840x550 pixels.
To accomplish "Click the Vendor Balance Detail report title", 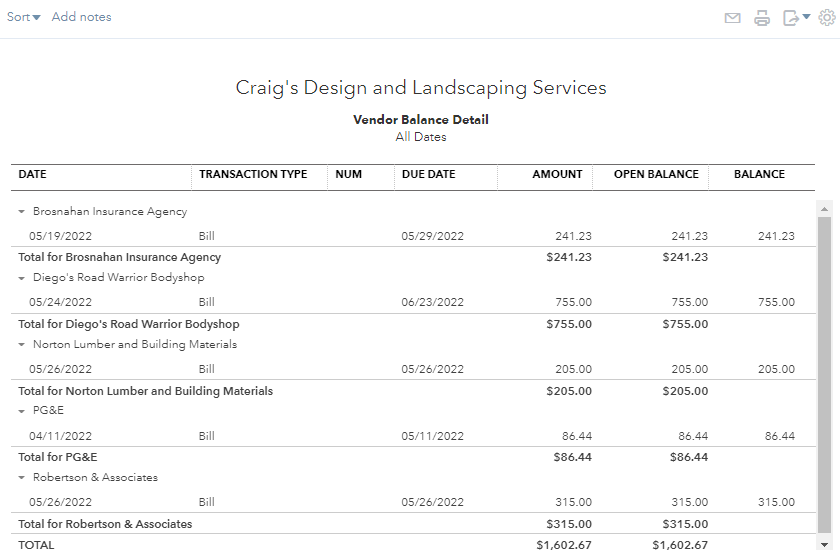I will 421,119.
